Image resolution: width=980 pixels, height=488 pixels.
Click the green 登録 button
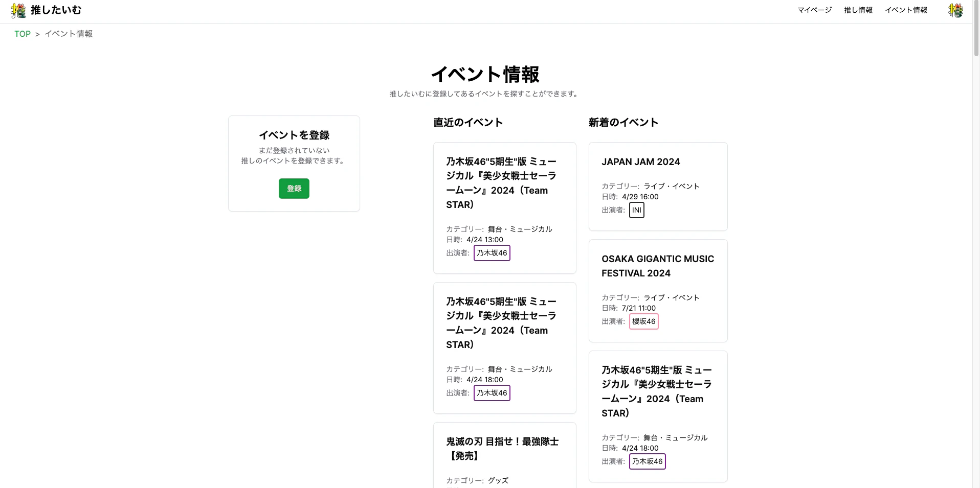(294, 189)
